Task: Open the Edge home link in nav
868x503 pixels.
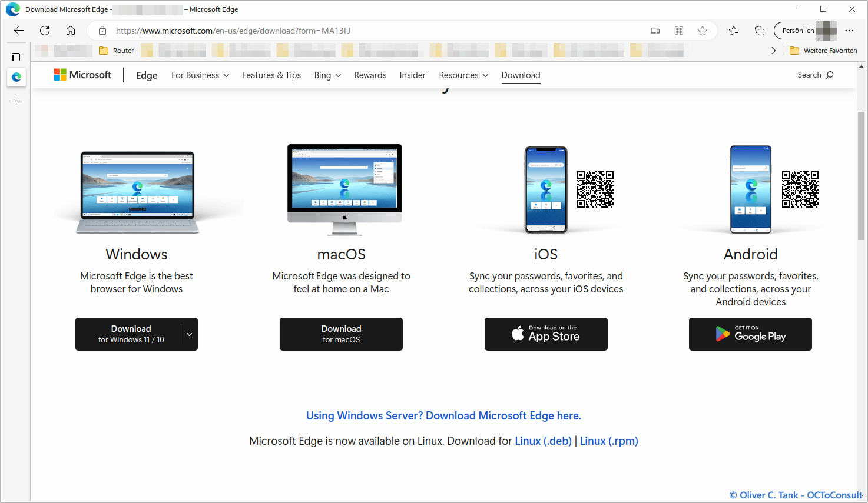Action: click(x=147, y=75)
